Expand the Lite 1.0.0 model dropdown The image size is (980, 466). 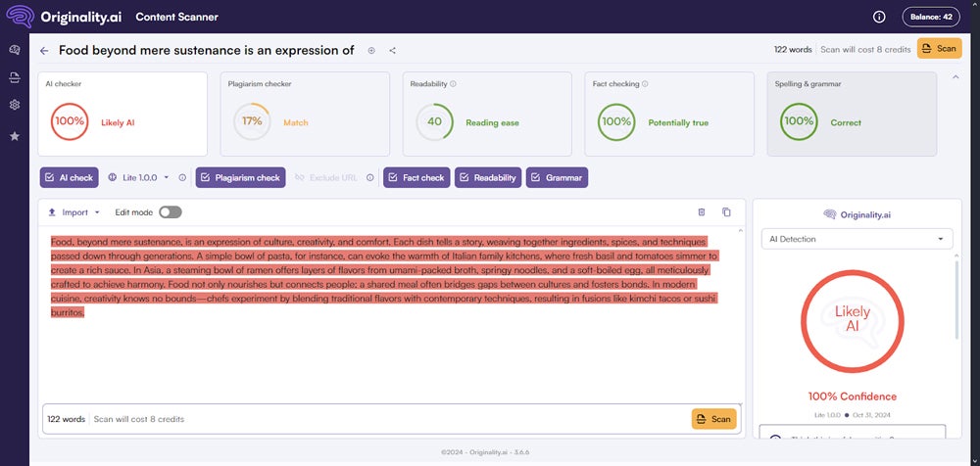pyautogui.click(x=139, y=177)
